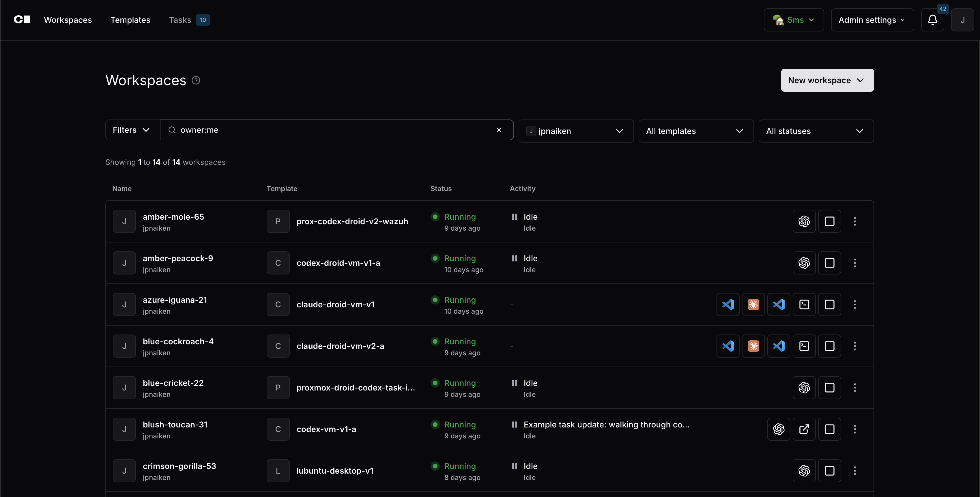The height and width of the screenshot is (497, 980).
Task: Click the Filters button
Action: (x=131, y=130)
